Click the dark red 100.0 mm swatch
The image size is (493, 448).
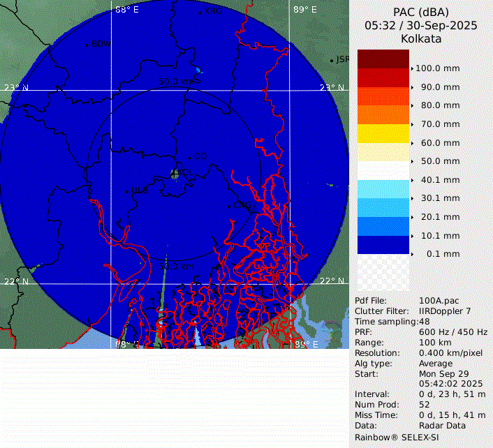point(383,59)
